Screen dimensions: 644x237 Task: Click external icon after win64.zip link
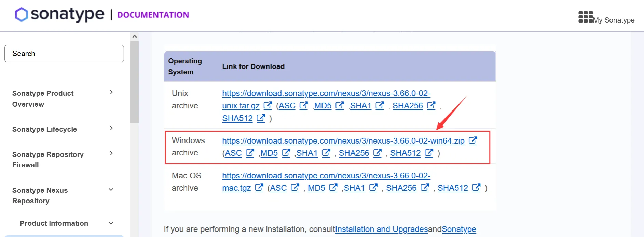click(x=473, y=140)
